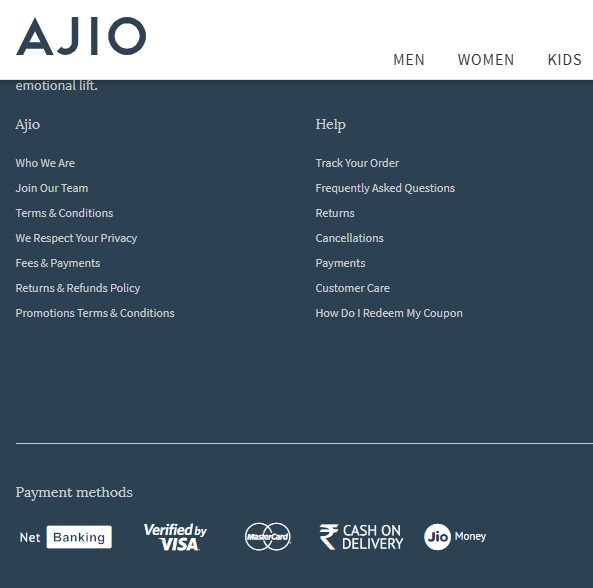The image size is (593, 588).
Task: Open the WOMEN menu
Action: click(486, 60)
